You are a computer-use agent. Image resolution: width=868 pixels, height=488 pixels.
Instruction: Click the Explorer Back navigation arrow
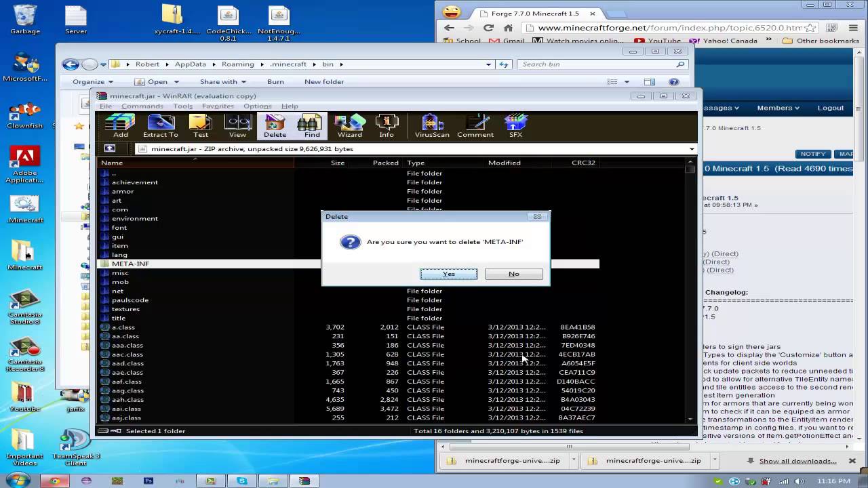pos(71,64)
